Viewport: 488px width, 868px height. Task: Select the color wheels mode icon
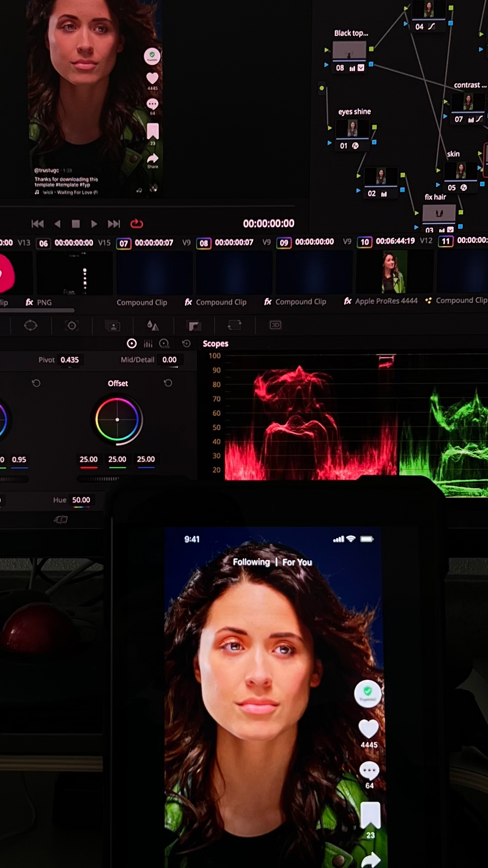pyautogui.click(x=131, y=344)
